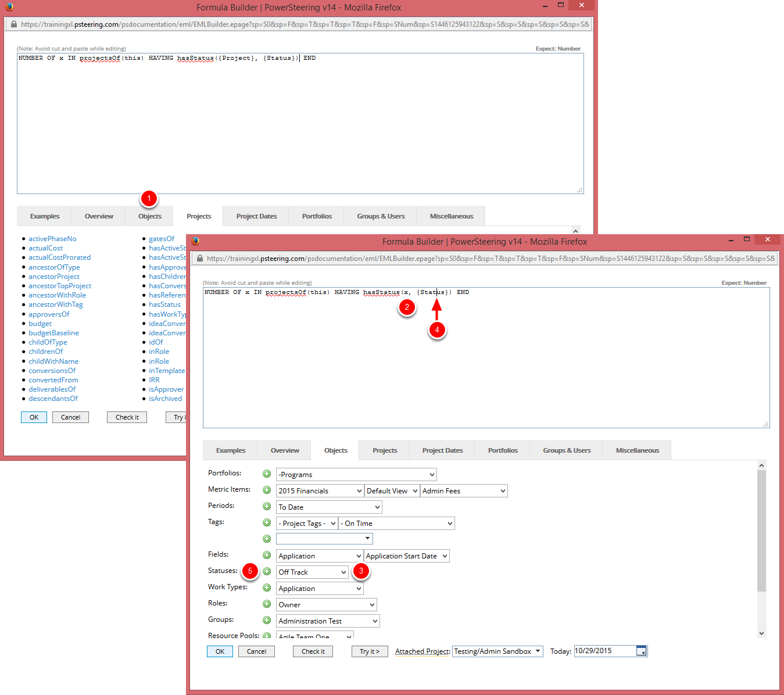
Task: Click the gatesOf function link
Action: coord(162,239)
